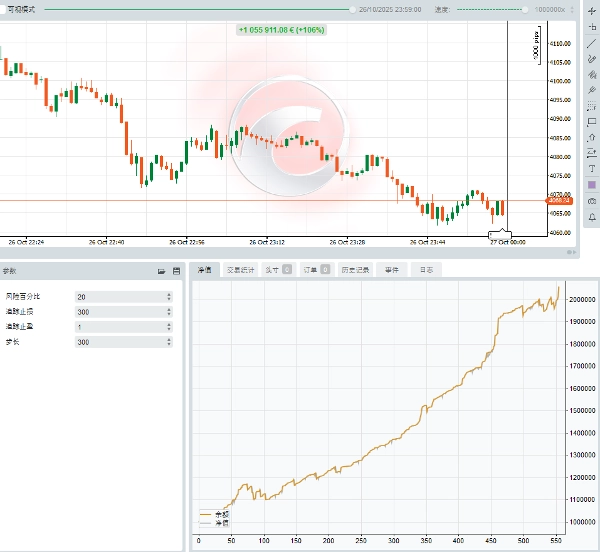Open the 日志 log tab
600x552 pixels.
click(x=426, y=270)
